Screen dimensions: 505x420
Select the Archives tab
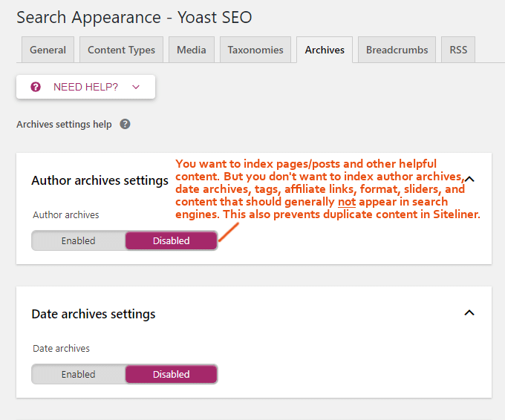click(x=325, y=50)
